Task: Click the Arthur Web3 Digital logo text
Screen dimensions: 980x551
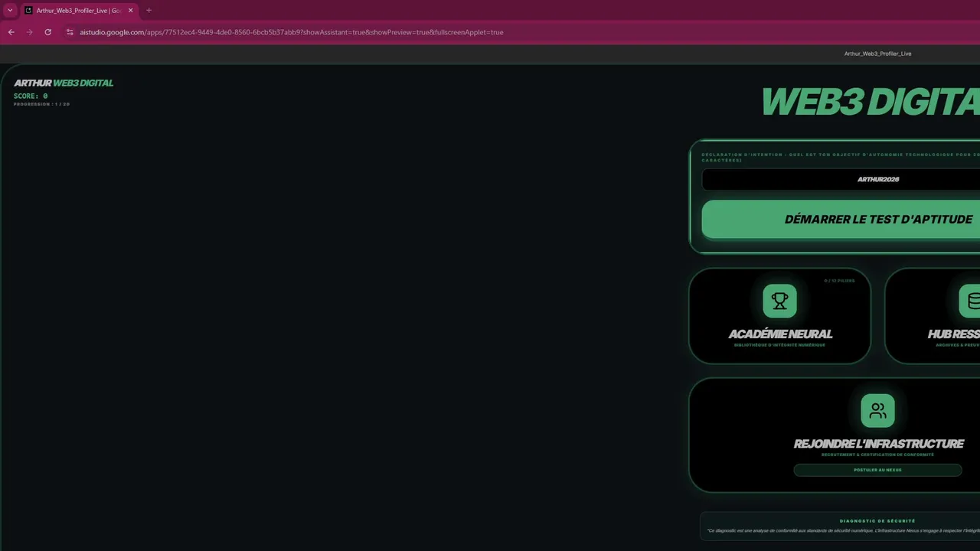Action: [64, 83]
